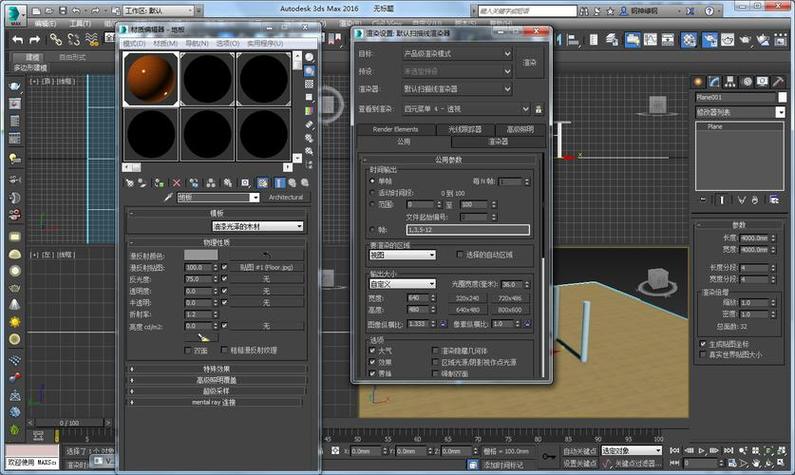Toggle the 生成贴图坐标 checkbox
The width and height of the screenshot is (795, 475).
tap(703, 343)
